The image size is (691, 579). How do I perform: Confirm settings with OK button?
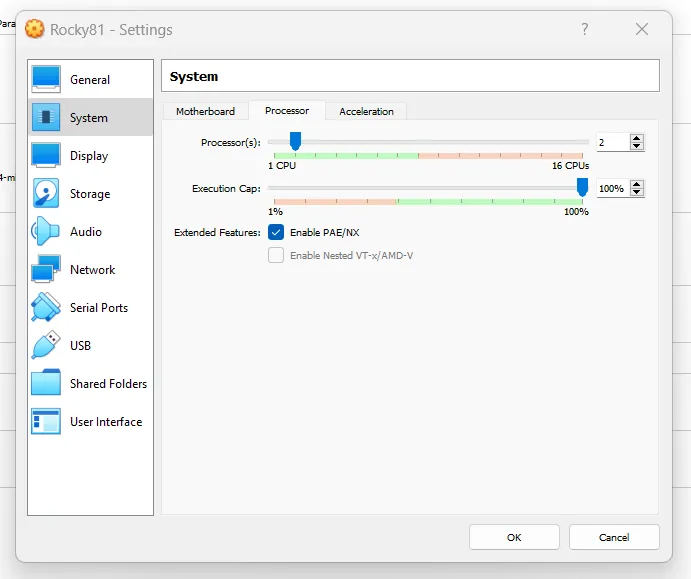click(x=514, y=537)
